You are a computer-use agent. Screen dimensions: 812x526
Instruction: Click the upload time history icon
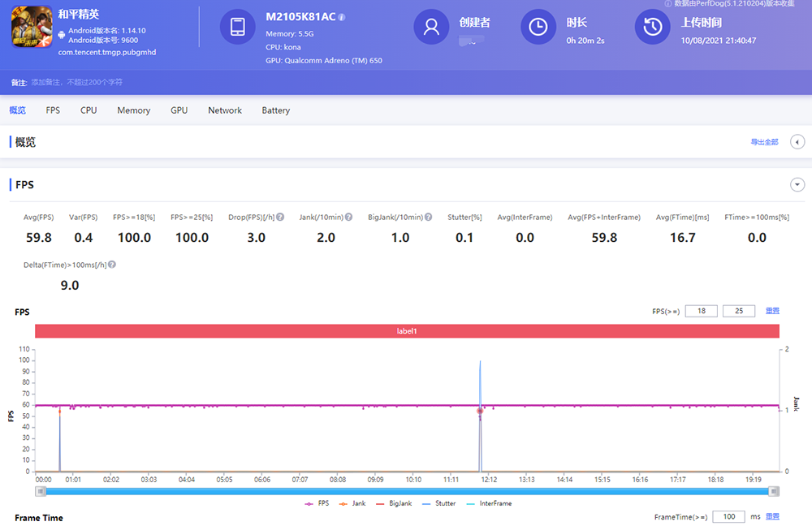(x=653, y=27)
